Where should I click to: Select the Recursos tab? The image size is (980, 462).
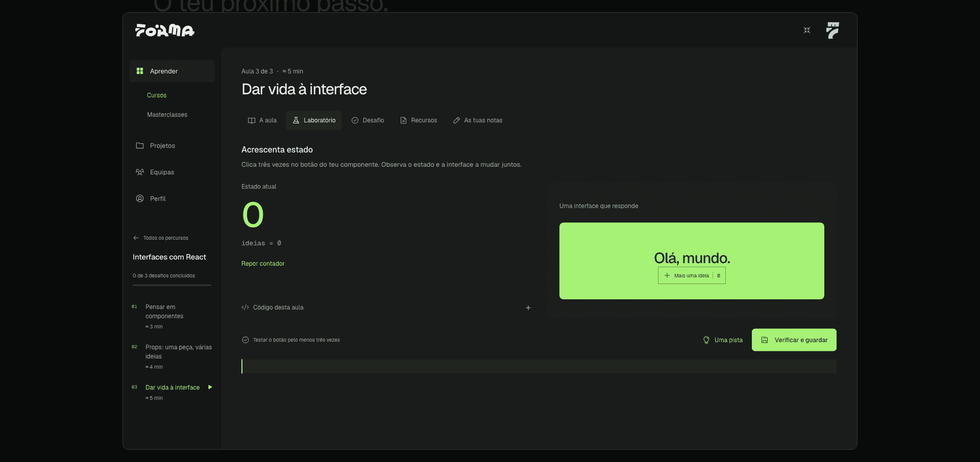tap(419, 120)
